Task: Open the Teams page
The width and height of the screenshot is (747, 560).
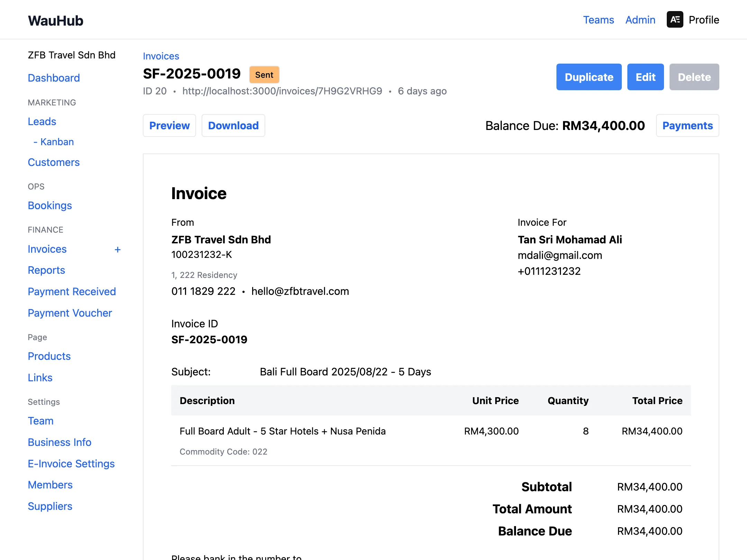Action: click(598, 20)
